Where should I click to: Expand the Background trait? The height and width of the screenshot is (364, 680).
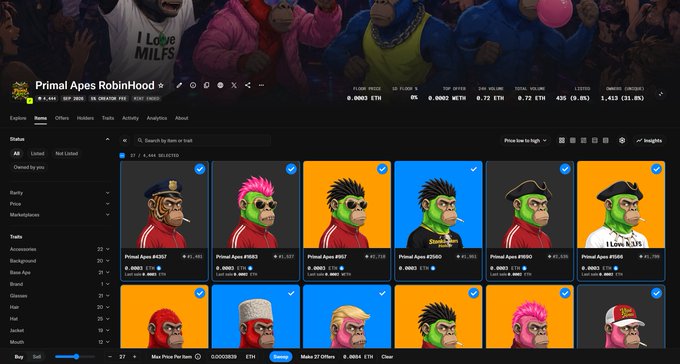60,261
